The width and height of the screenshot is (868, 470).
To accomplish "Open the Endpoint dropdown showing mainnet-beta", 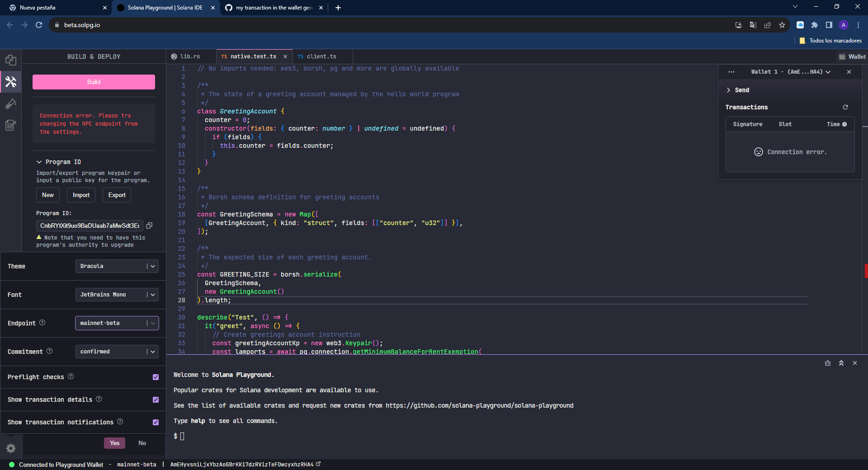I will tap(117, 323).
